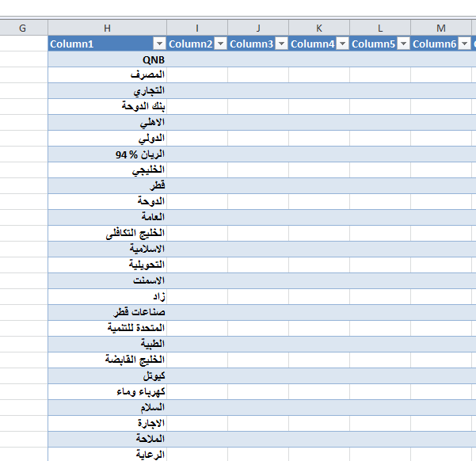Select the cell containing الاجارة
Viewport: 476px width, 461px height.
point(107,423)
